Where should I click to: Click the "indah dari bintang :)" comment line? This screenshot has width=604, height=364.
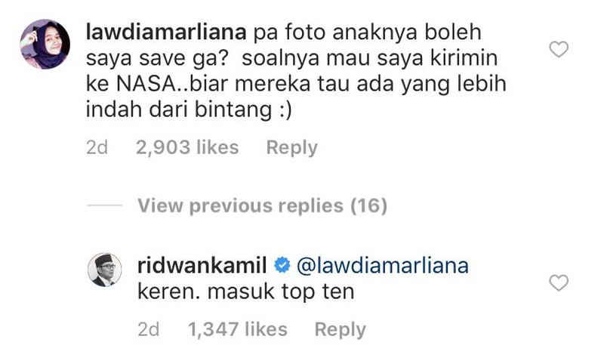pyautogui.click(x=189, y=110)
